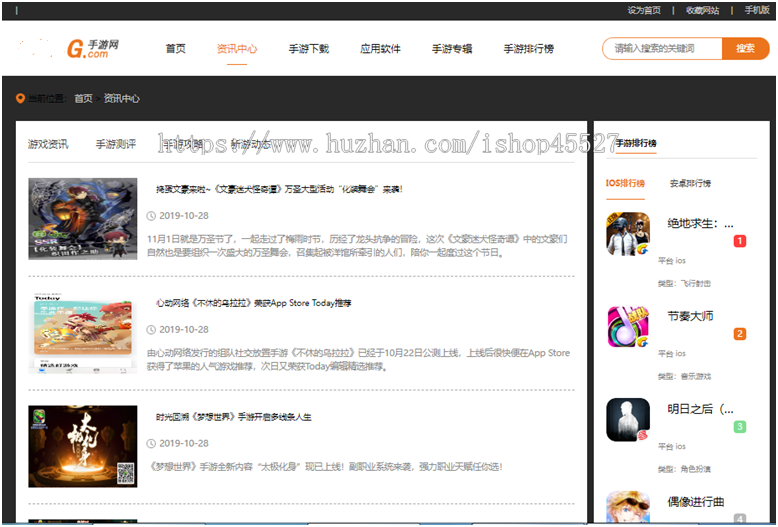
Task: Click the green rank 3 badge
Action: coord(739,427)
